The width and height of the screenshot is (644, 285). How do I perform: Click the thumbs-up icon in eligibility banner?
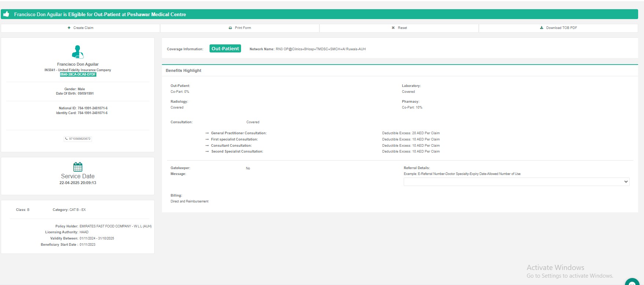[6, 14]
